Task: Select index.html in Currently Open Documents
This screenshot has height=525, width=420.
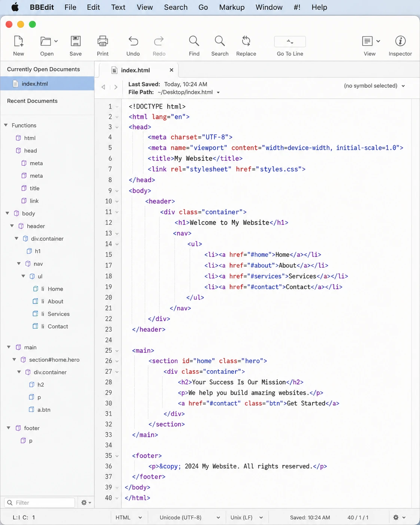Action: coord(47,84)
